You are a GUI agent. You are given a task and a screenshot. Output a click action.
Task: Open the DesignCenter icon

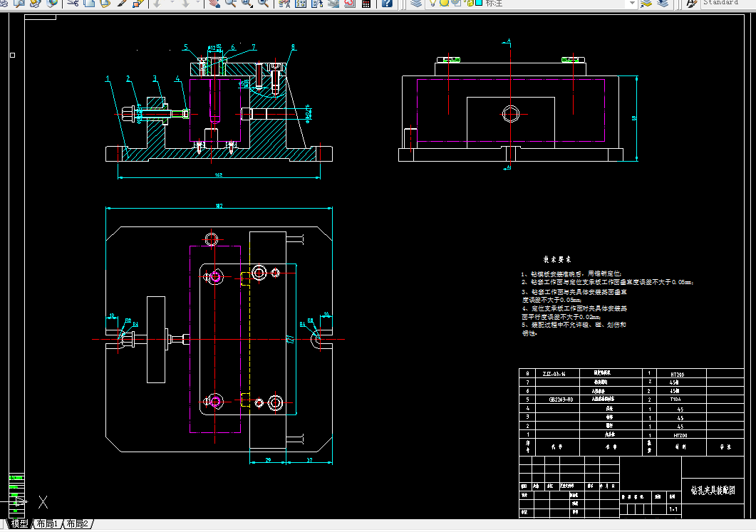[x=301, y=3]
